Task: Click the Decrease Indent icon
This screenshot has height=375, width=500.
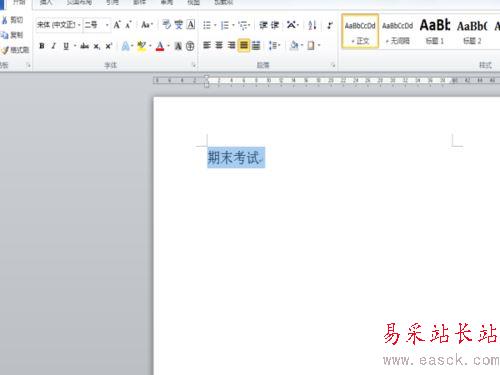Action: point(263,25)
